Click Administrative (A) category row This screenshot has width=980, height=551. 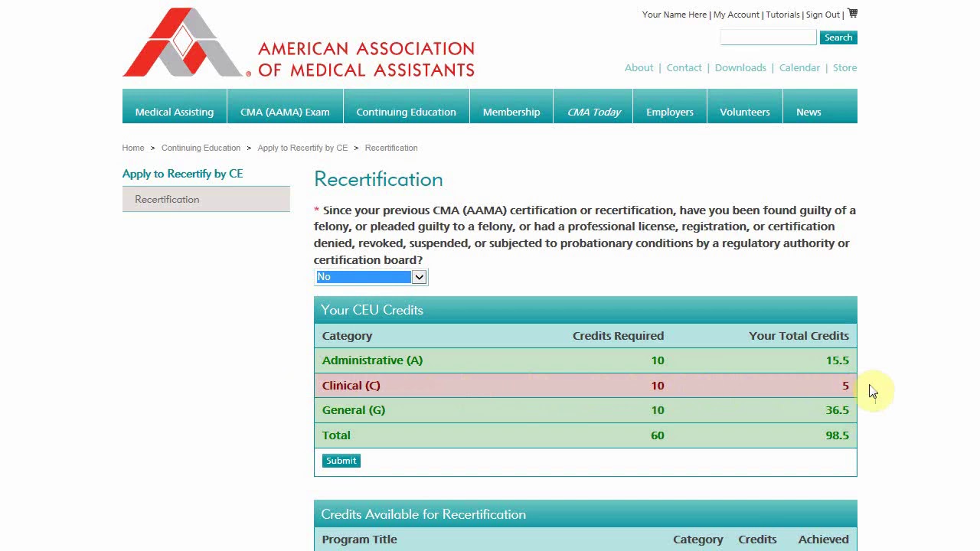[x=585, y=360]
